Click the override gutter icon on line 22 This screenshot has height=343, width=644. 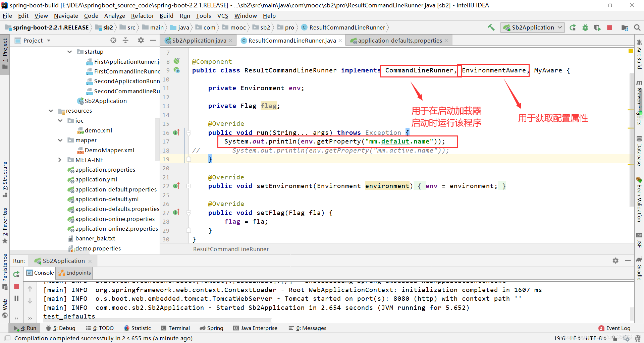click(x=177, y=186)
